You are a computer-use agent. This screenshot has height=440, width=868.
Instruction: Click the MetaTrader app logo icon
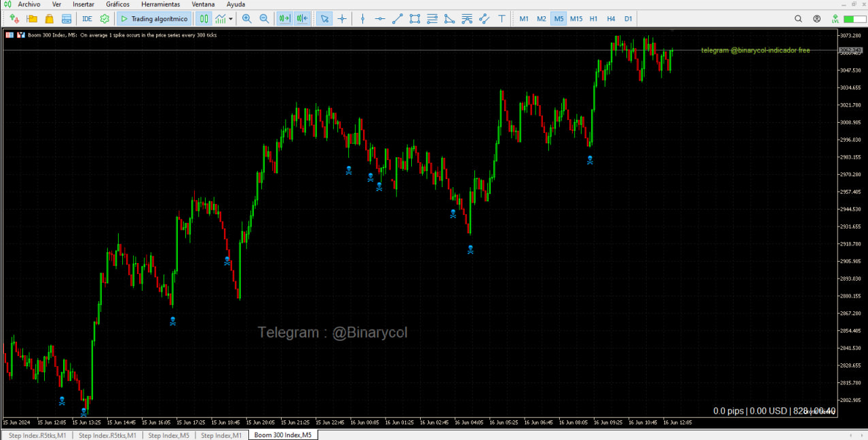(7, 4)
